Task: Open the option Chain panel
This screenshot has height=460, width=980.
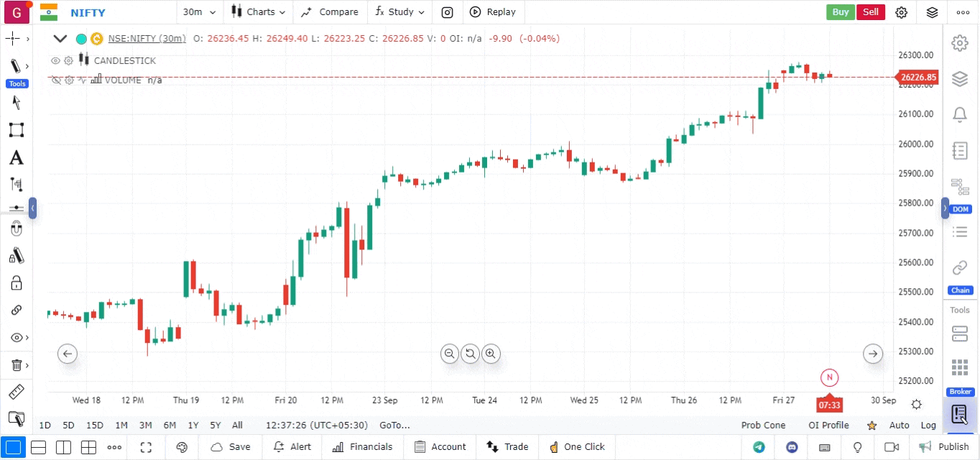Action: [x=959, y=268]
